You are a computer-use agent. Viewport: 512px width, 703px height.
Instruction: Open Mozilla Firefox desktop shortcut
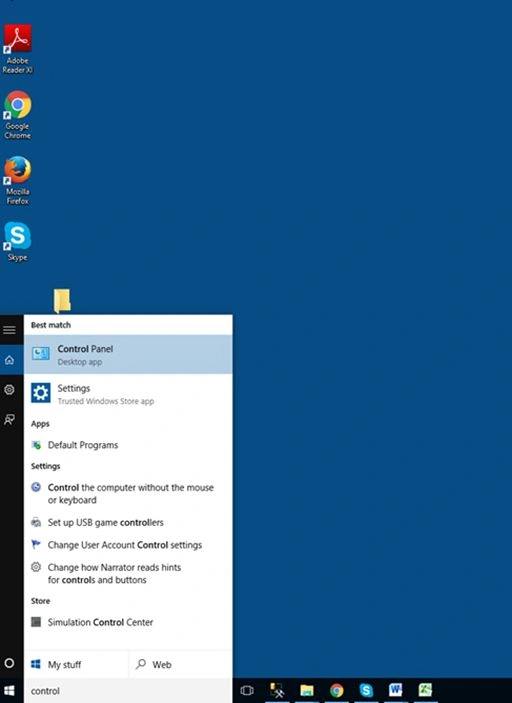click(17, 180)
